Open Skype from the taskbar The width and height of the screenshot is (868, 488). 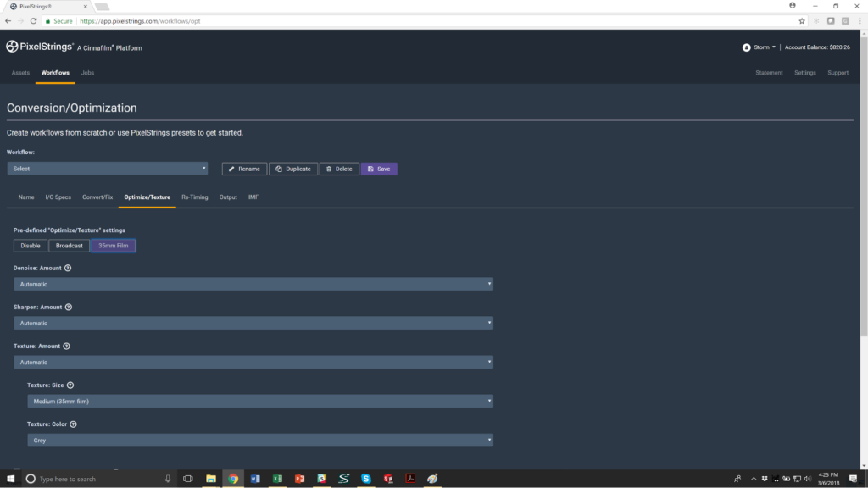(x=366, y=479)
